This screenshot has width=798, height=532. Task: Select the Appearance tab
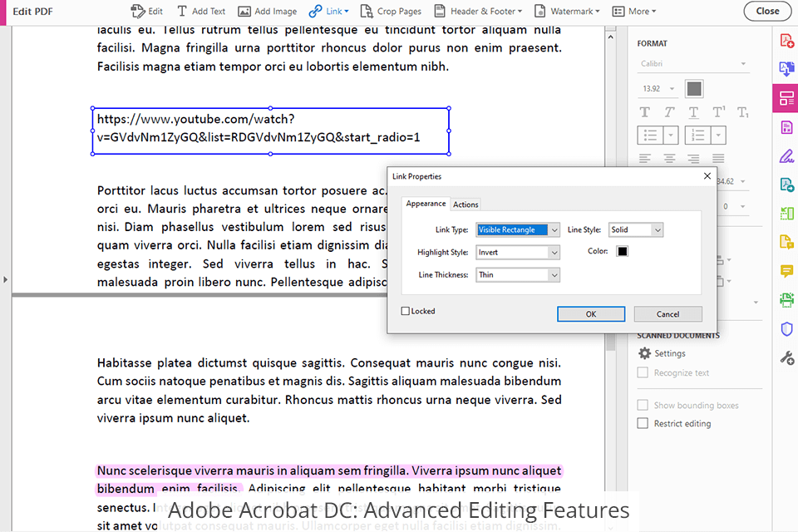point(426,203)
